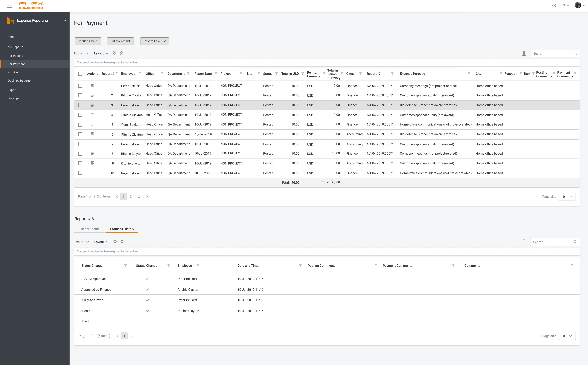
Task: Click collapse all rows icon in top grid
Action: [122, 53]
